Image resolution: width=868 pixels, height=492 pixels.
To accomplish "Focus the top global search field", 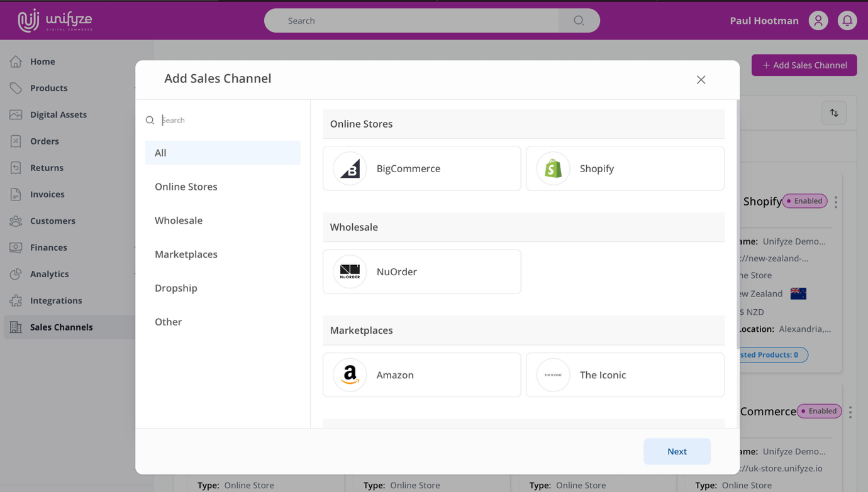I will coord(411,21).
